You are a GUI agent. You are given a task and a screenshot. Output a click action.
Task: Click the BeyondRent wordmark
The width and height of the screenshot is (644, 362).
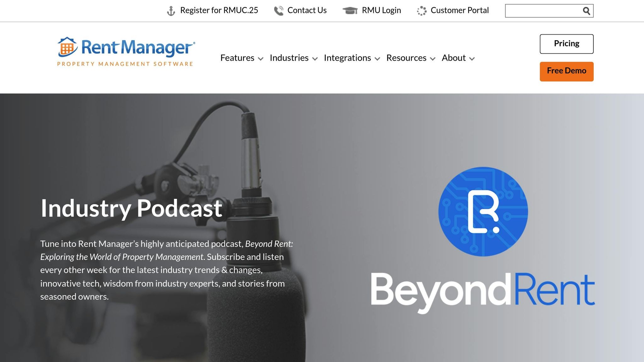point(483,293)
